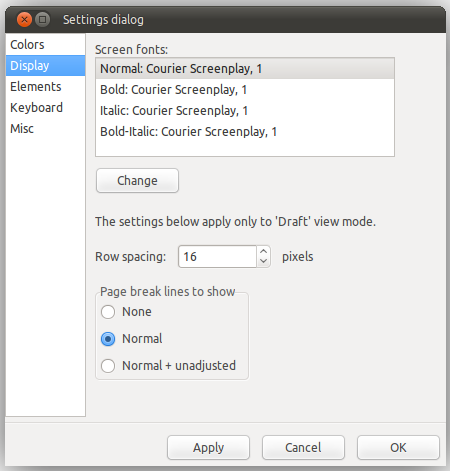Click the Apply button
This screenshot has width=450, height=471.
pos(208,448)
